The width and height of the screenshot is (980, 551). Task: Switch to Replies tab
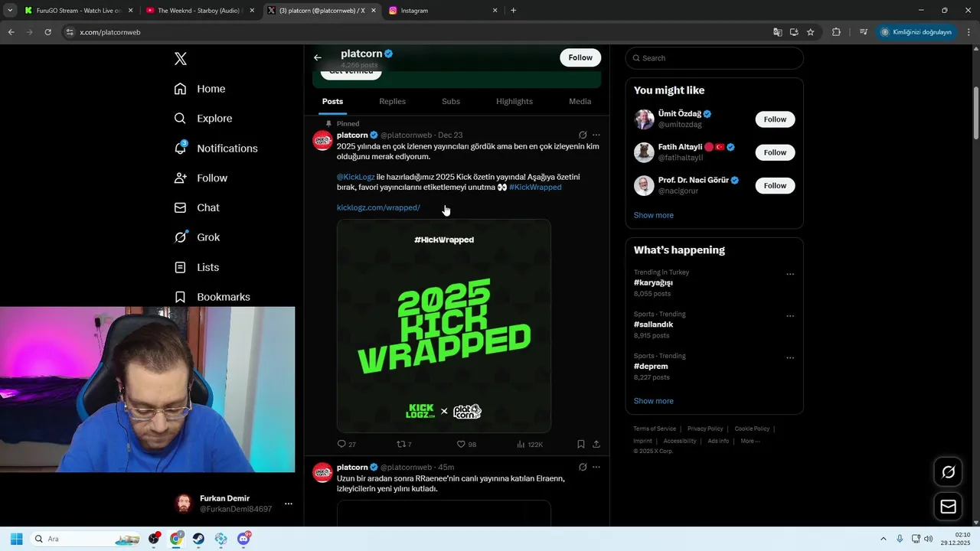point(392,101)
